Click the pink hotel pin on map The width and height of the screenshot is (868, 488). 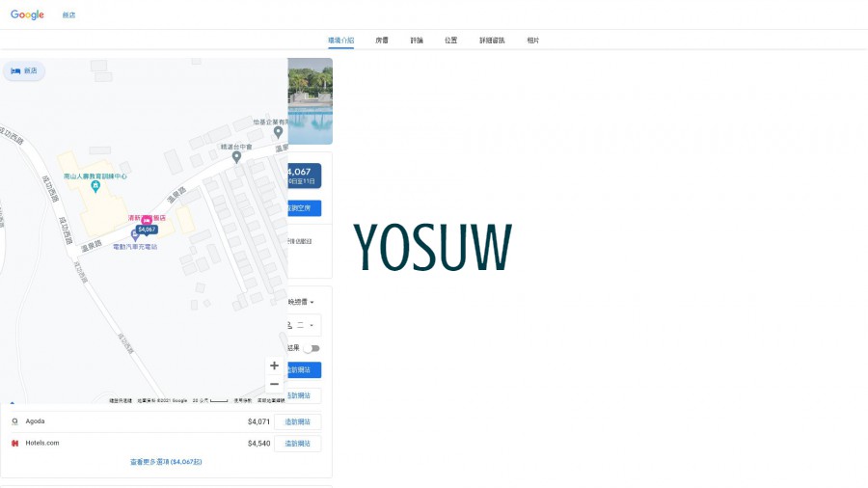(146, 219)
